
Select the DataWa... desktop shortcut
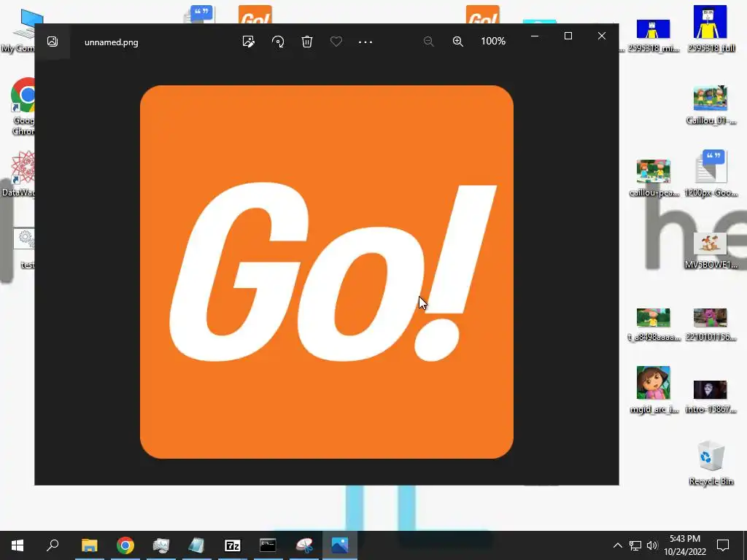coord(19,174)
